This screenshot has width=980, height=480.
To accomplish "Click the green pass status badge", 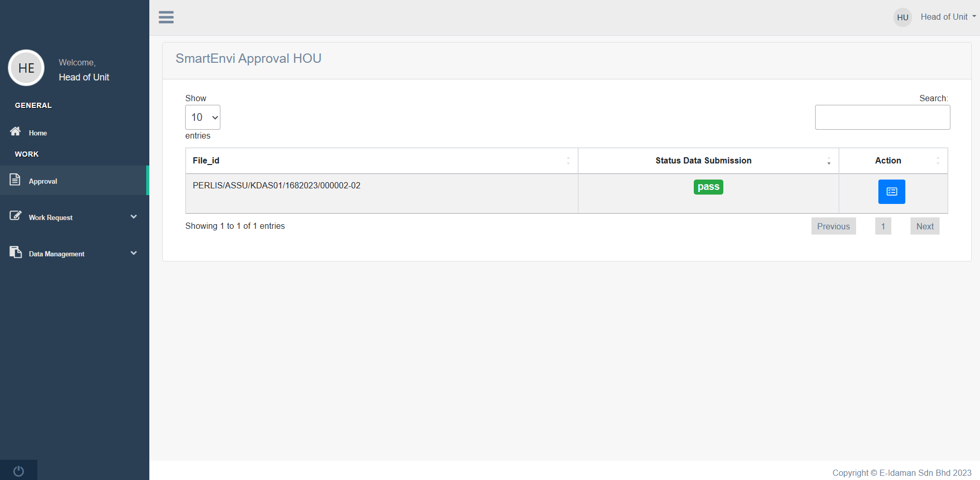I will pyautogui.click(x=708, y=187).
